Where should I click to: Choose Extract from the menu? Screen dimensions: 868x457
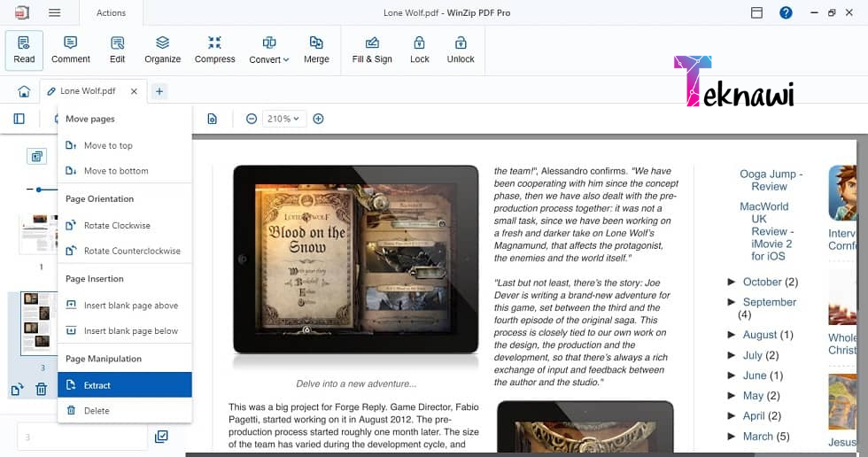coord(125,385)
